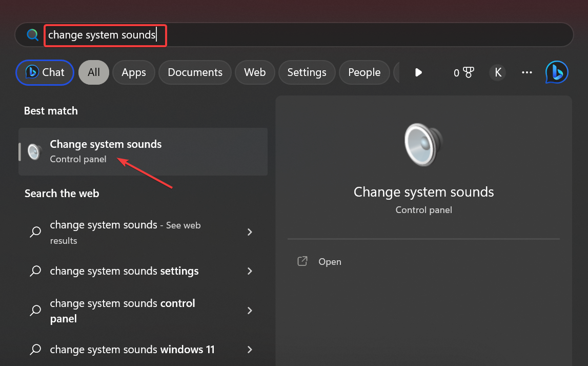Click speaker icon beside Change system sounds result
The image size is (588, 366).
[34, 151]
